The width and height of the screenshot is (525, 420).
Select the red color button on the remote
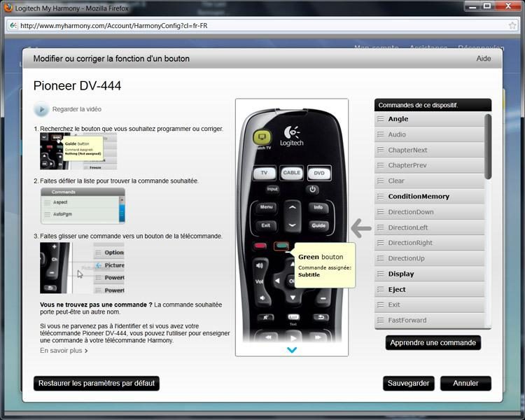point(260,246)
